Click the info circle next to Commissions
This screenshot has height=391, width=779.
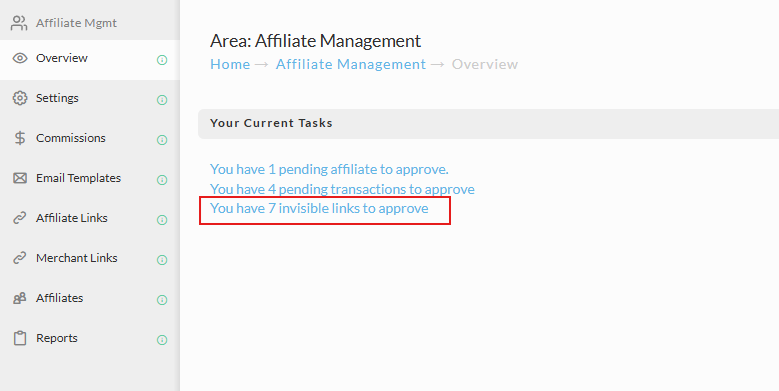point(162,140)
